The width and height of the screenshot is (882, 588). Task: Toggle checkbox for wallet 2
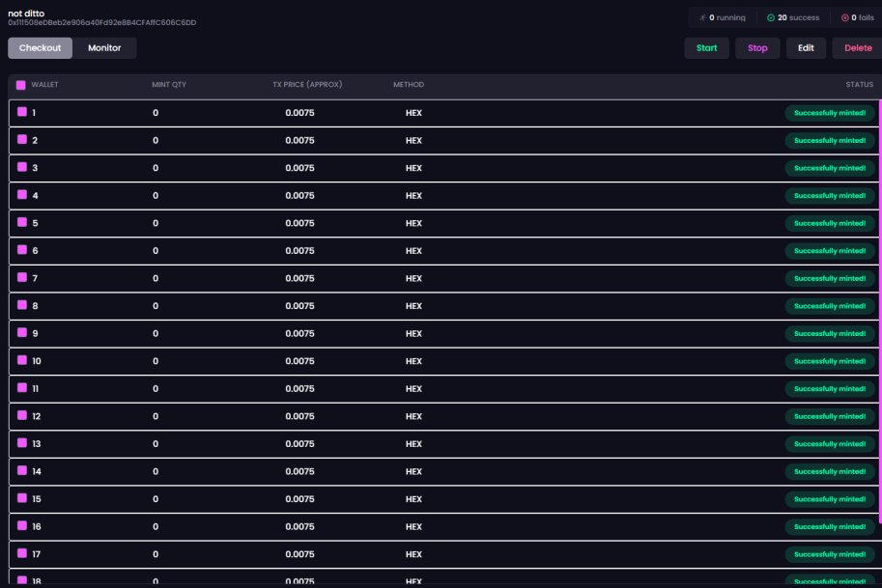tap(22, 139)
